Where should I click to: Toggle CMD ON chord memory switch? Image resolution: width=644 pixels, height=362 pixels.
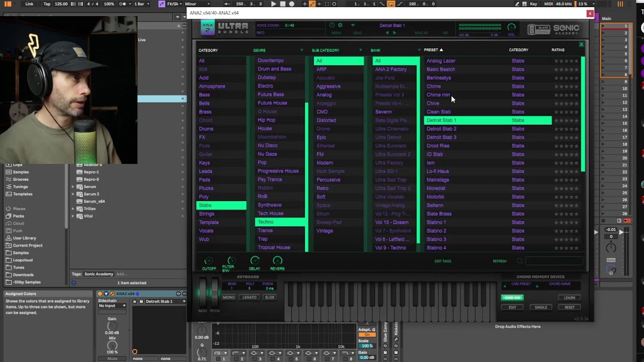(x=512, y=298)
